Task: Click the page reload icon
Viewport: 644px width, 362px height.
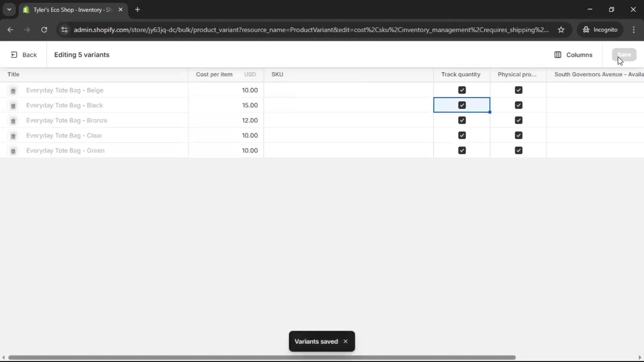Action: tap(44, 30)
